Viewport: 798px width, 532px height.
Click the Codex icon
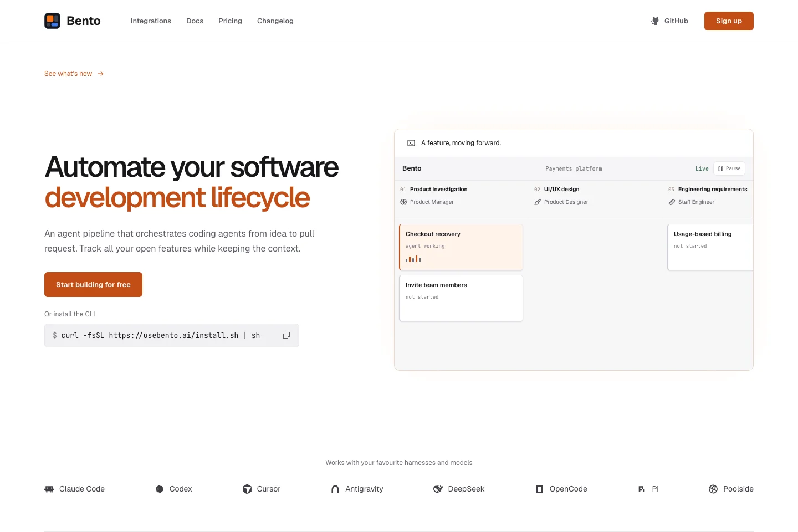(160, 489)
